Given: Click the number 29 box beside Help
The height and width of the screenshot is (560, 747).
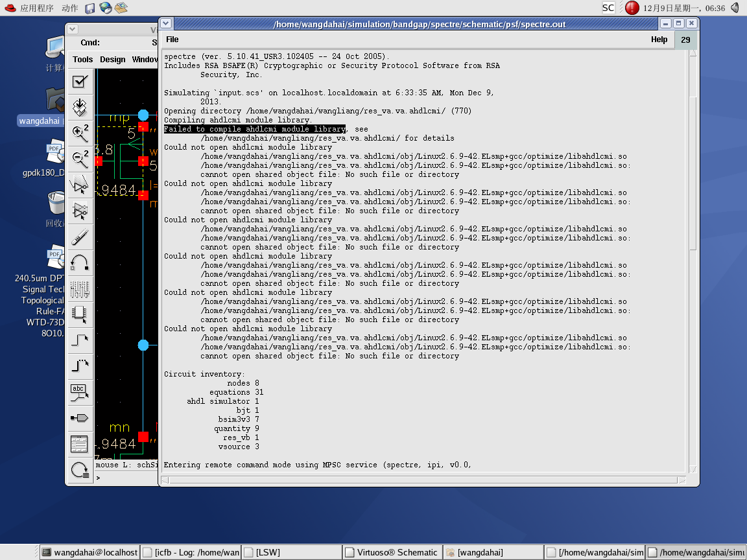Looking at the screenshot, I should coord(685,40).
